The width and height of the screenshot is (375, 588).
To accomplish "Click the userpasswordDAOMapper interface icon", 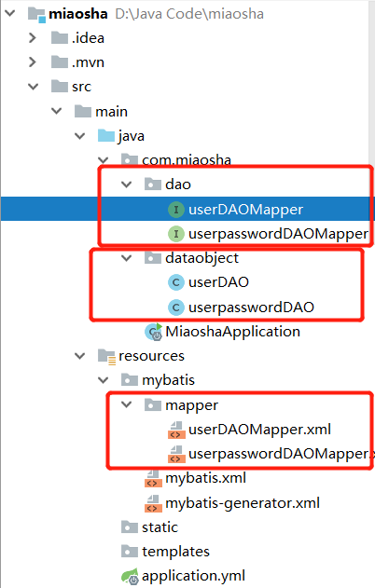I will tap(175, 234).
